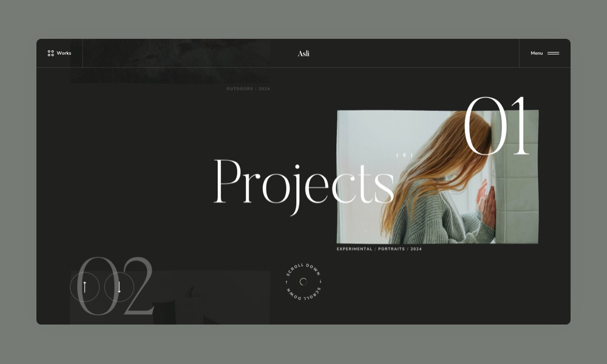Select the Projects heading text
This screenshot has height=364, width=607.
coord(303,182)
